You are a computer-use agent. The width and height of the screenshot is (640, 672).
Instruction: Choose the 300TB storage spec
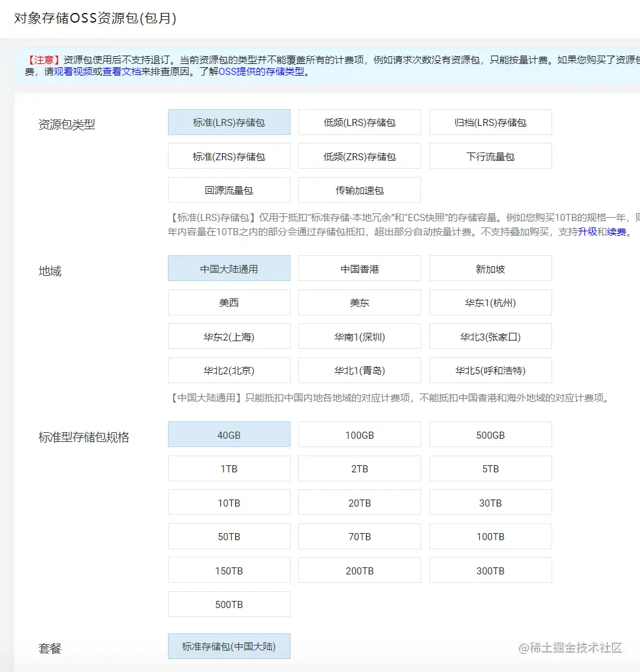pyautogui.click(x=491, y=571)
